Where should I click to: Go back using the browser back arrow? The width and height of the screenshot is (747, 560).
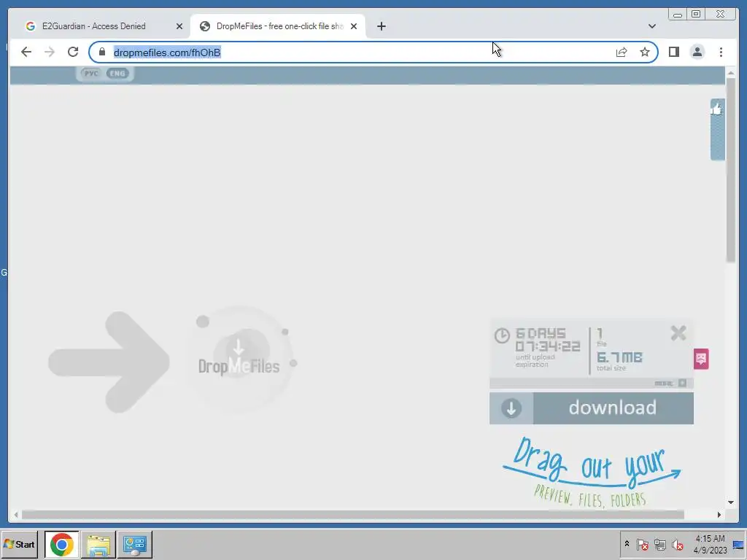pyautogui.click(x=26, y=52)
